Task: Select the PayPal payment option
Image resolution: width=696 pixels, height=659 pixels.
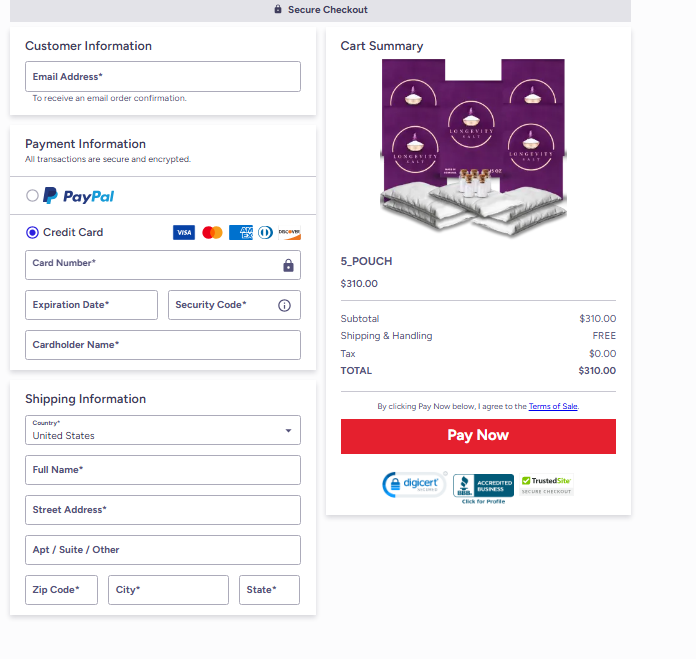Action: [x=33, y=196]
